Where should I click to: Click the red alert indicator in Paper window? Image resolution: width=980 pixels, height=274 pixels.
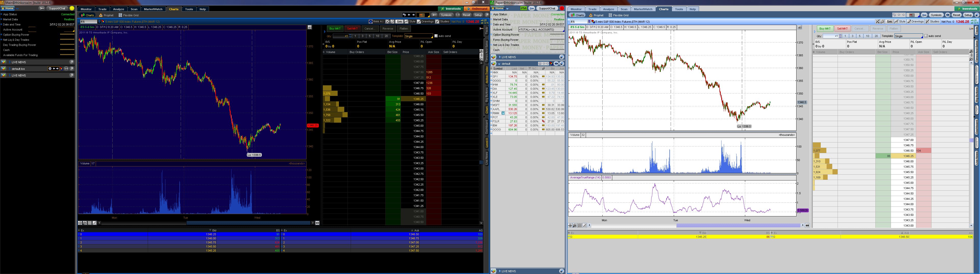tap(562, 8)
